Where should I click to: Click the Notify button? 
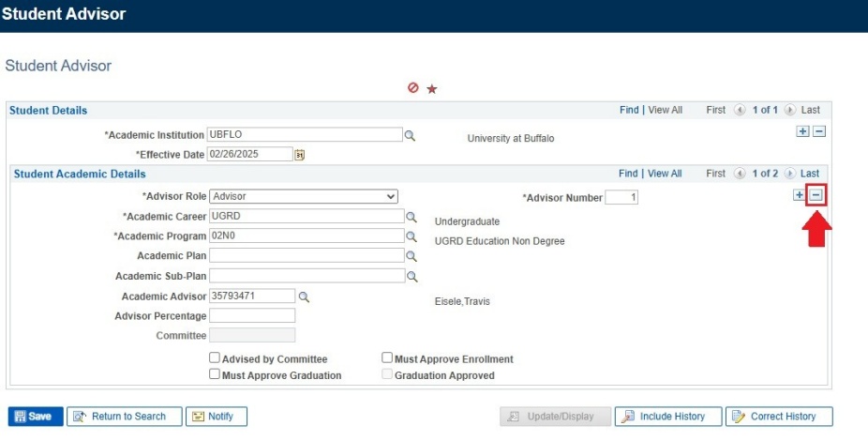tap(217, 416)
